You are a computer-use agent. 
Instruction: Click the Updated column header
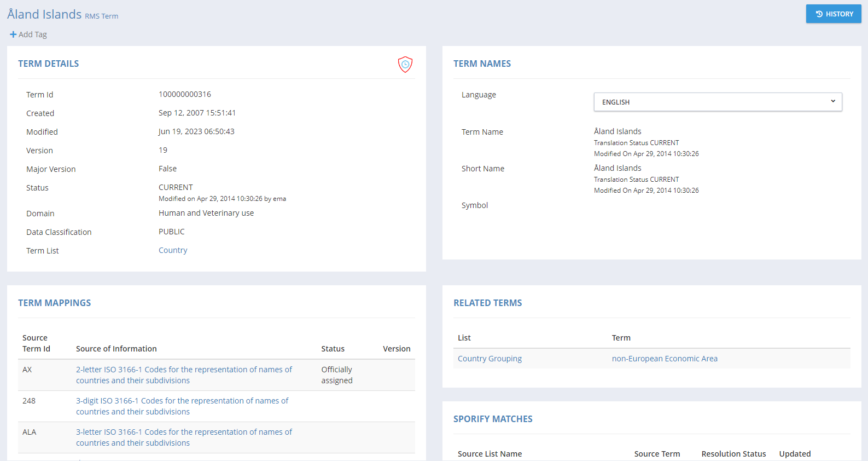coord(794,454)
